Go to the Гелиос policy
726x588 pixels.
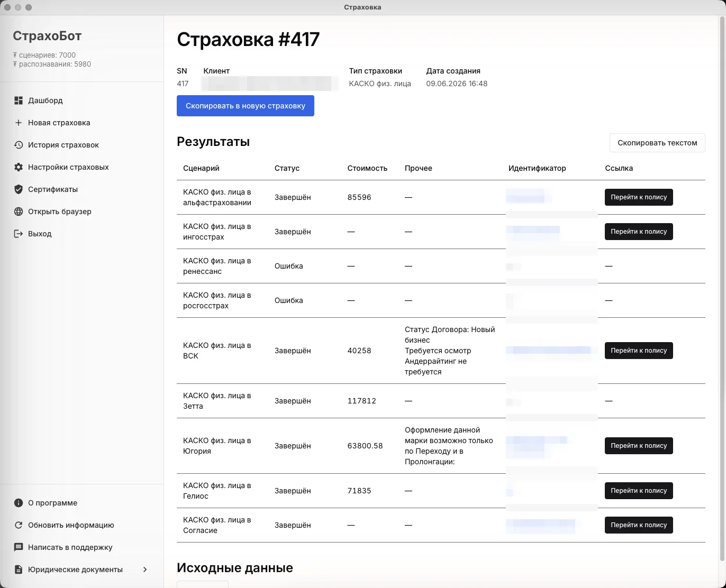tap(639, 491)
